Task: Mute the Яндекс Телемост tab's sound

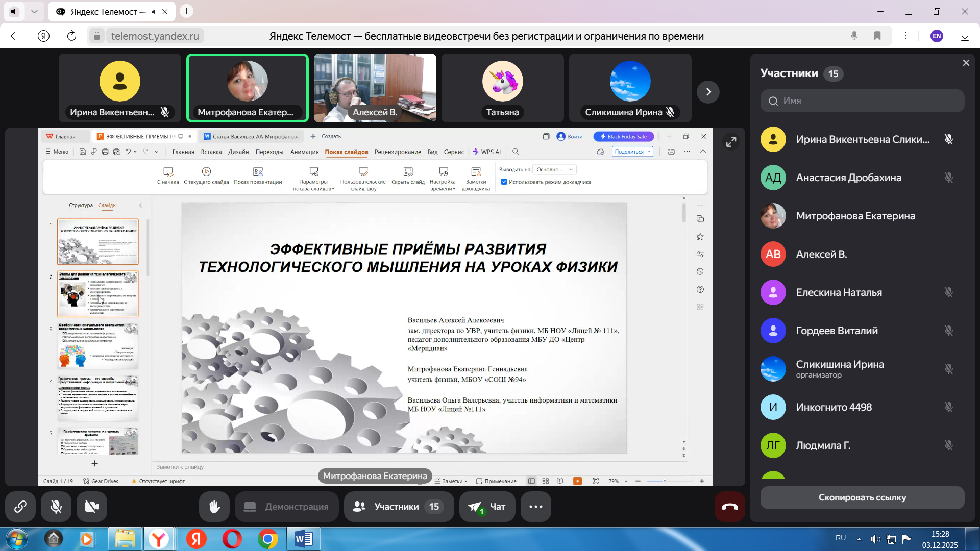Action: [x=154, y=12]
